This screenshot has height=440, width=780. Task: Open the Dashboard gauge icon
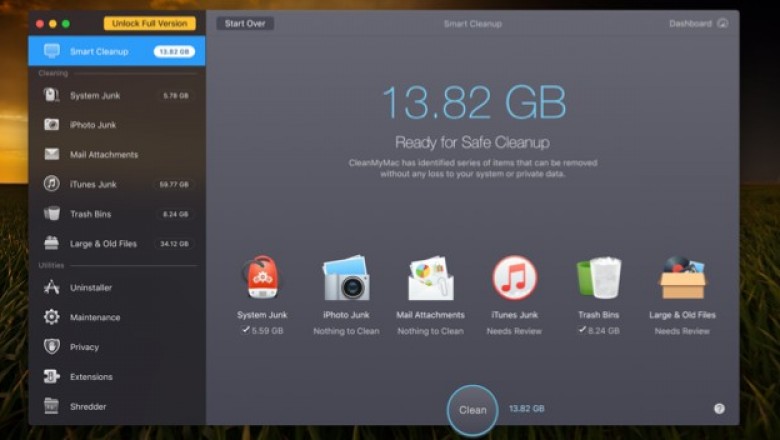click(x=723, y=23)
